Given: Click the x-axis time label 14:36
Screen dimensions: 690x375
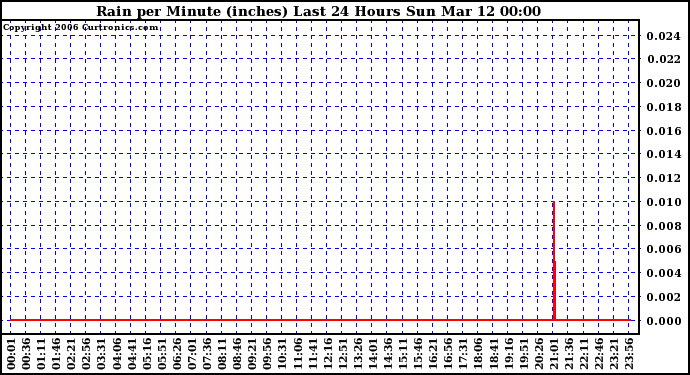Looking at the screenshot, I should coord(388,354).
